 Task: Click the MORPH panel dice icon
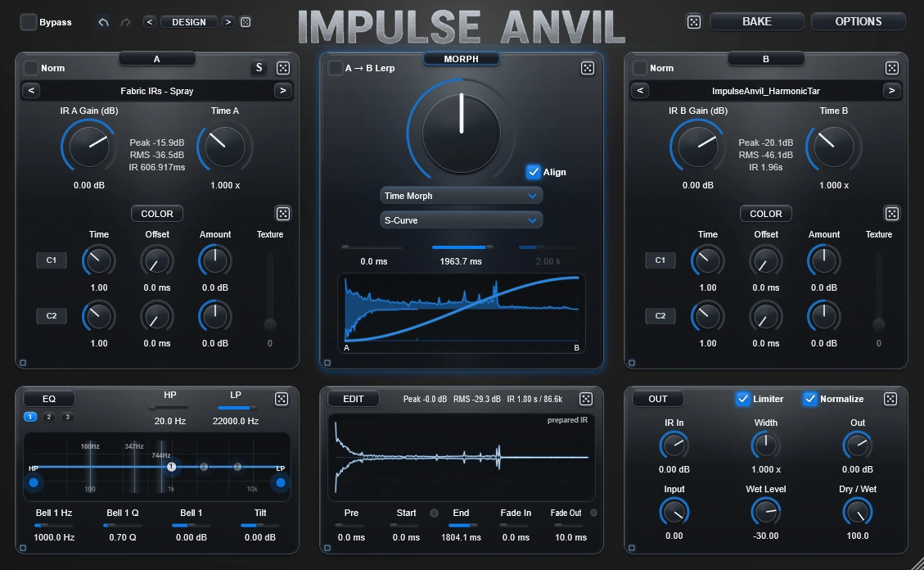[588, 68]
